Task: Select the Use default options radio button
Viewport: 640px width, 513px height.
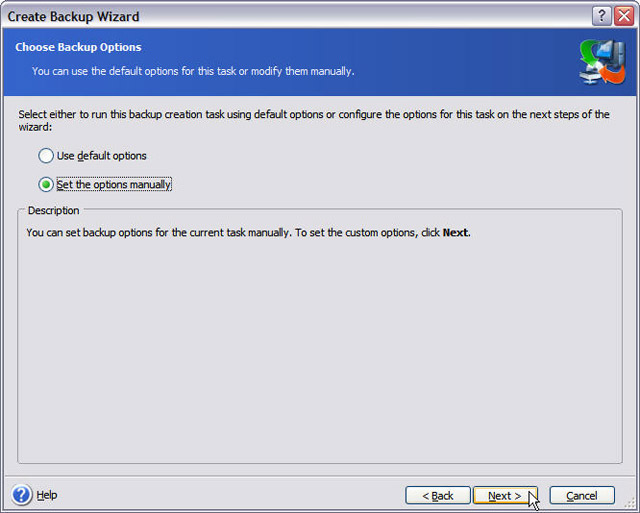Action: tap(46, 156)
